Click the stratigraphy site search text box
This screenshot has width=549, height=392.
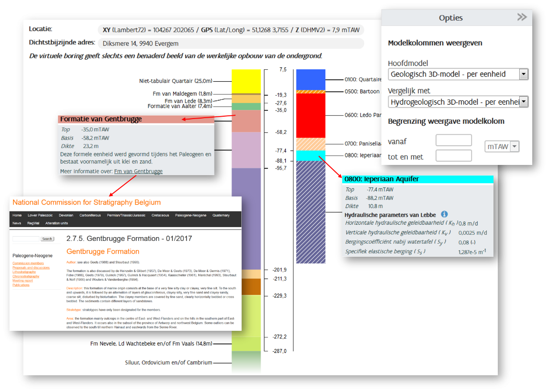(x=26, y=239)
